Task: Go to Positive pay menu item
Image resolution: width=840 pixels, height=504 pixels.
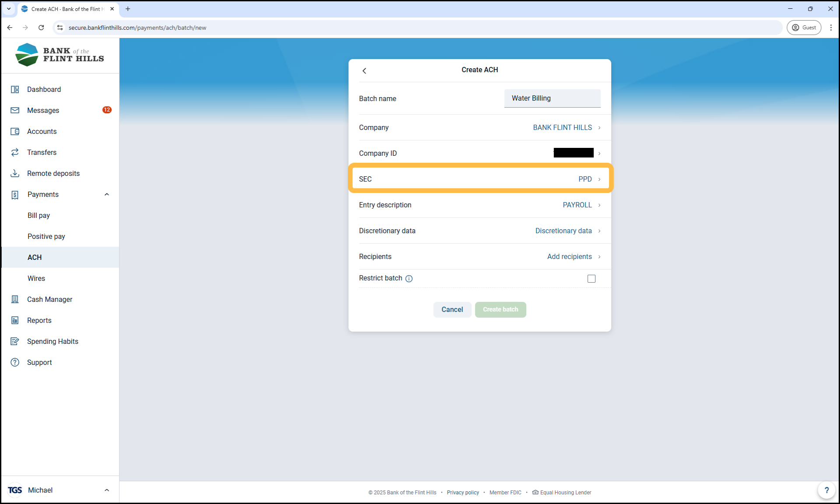Action: pos(46,236)
